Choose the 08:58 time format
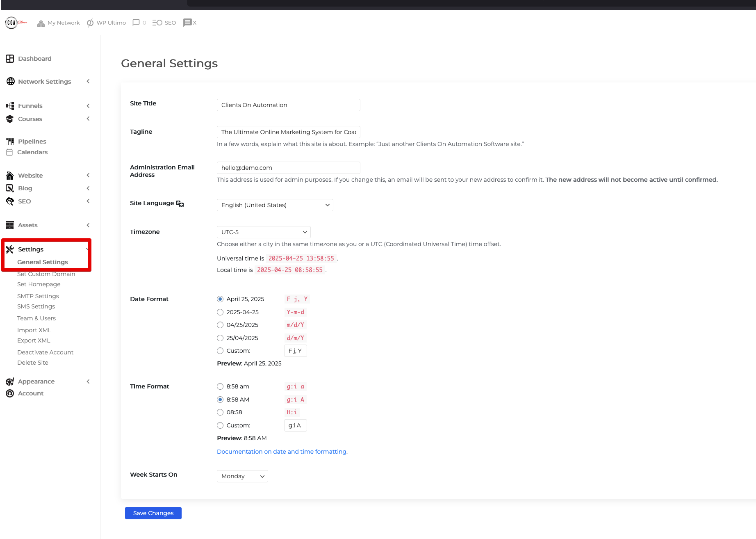756x539 pixels. click(220, 412)
